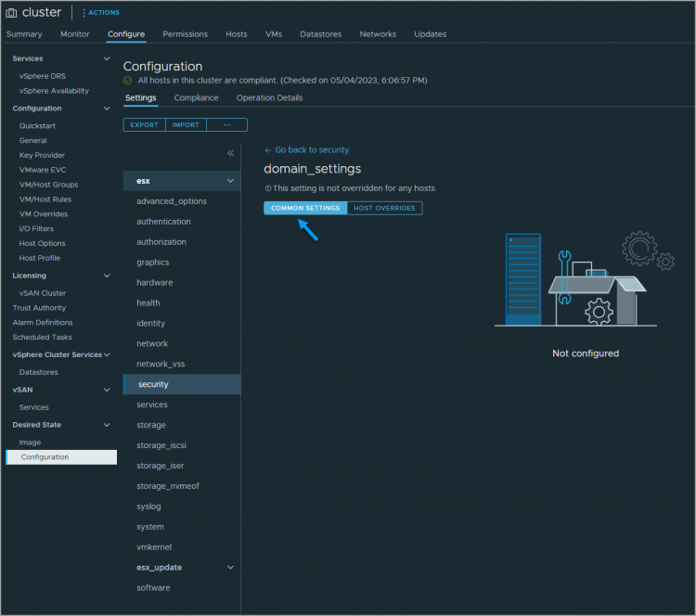Open Quickstart under Configuration
This screenshot has width=696, height=616.
37,125
